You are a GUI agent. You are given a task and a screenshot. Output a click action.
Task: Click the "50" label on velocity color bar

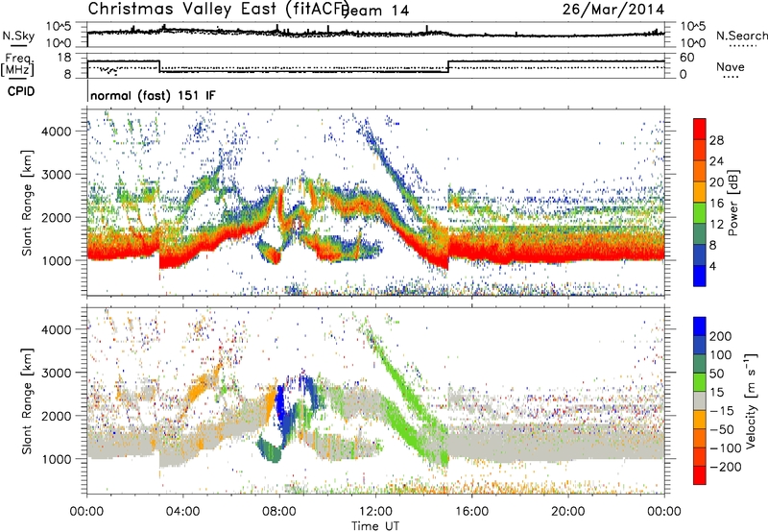pyautogui.click(x=716, y=374)
